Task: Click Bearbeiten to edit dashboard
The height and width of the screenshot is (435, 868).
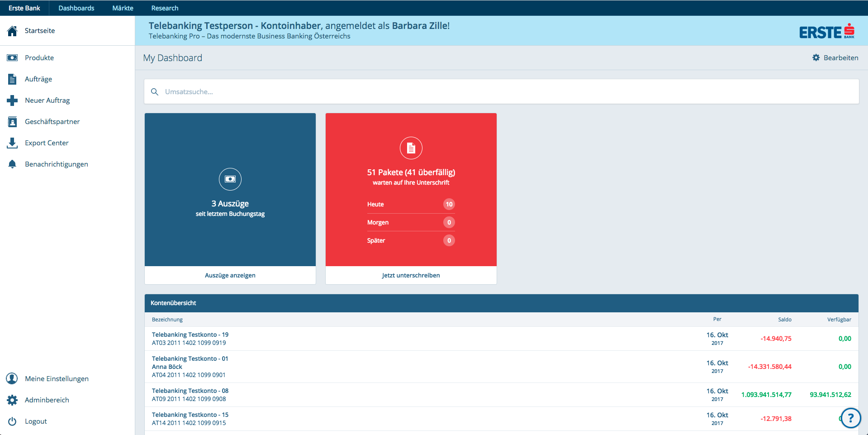Action: (x=841, y=58)
